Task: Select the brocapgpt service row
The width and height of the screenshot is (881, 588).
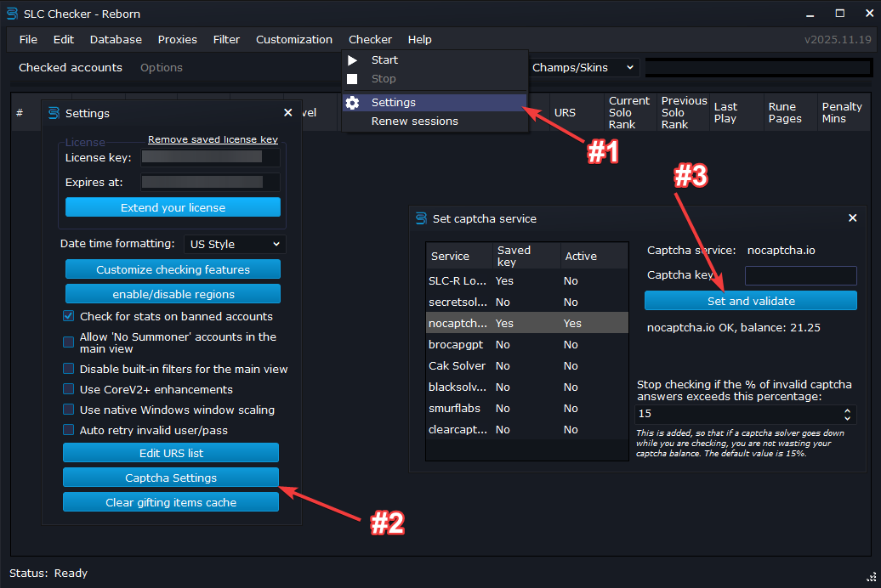Action: pos(527,344)
